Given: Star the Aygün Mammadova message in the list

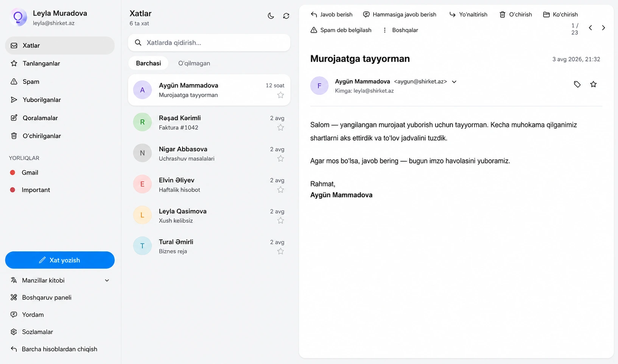Looking at the screenshot, I should [280, 95].
